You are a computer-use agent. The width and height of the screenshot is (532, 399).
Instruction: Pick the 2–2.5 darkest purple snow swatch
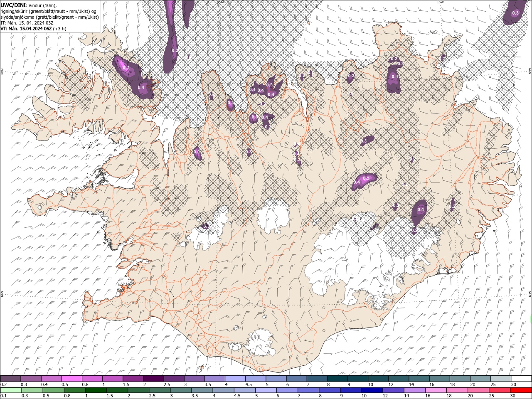(153, 379)
